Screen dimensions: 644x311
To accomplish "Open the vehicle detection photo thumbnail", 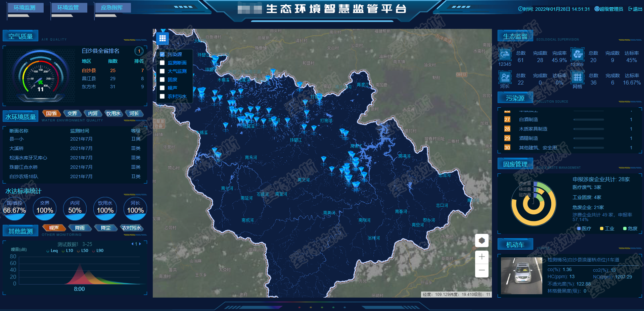I will pyautogui.click(x=521, y=275).
